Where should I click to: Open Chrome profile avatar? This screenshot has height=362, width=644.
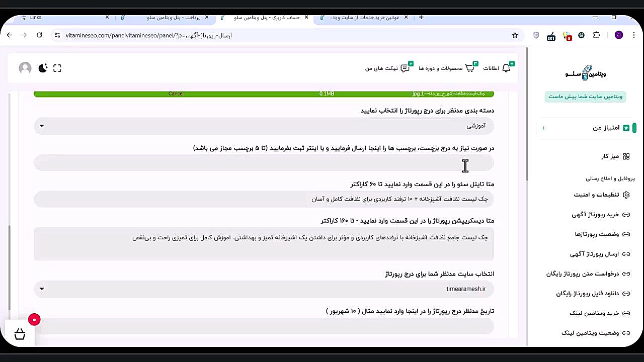619,35
